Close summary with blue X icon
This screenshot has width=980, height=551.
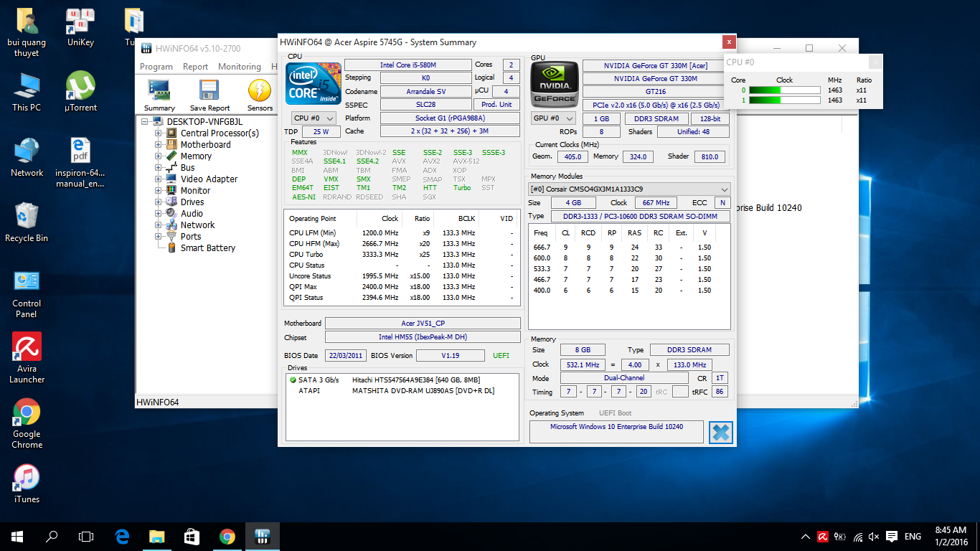(721, 433)
